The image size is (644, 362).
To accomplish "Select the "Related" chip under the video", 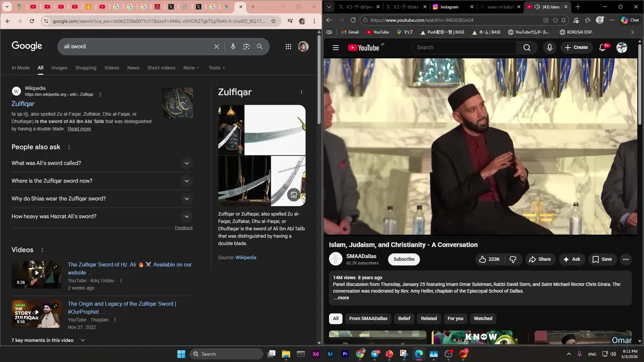I will coord(429,318).
